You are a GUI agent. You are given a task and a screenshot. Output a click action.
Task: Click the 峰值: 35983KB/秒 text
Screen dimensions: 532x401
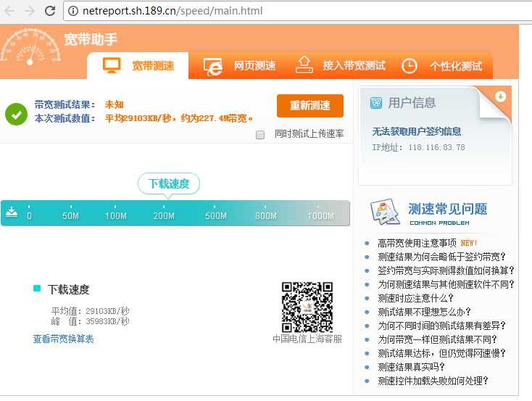click(91, 321)
